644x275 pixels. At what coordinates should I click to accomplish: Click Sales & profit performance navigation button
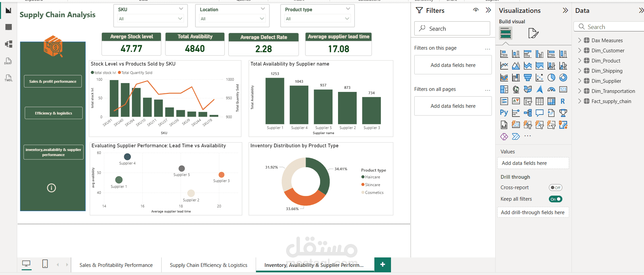pyautogui.click(x=53, y=81)
